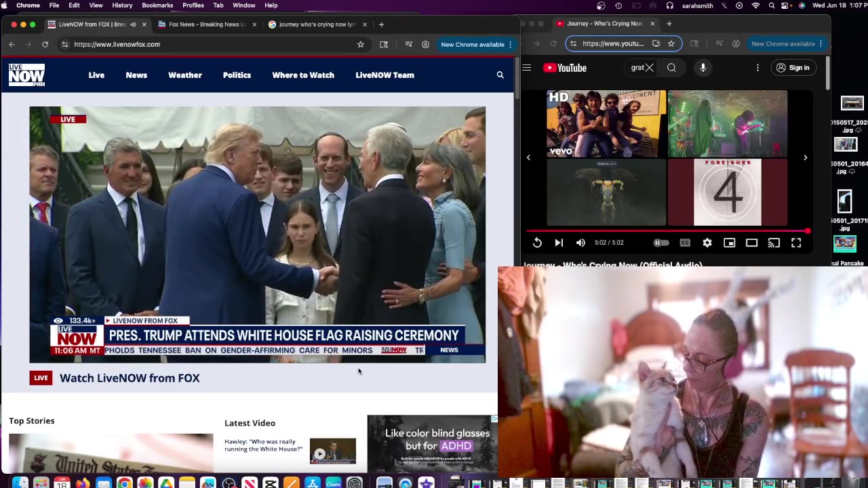868x488 pixels.
Task: Clear the YouTube search box
Action: [649, 68]
